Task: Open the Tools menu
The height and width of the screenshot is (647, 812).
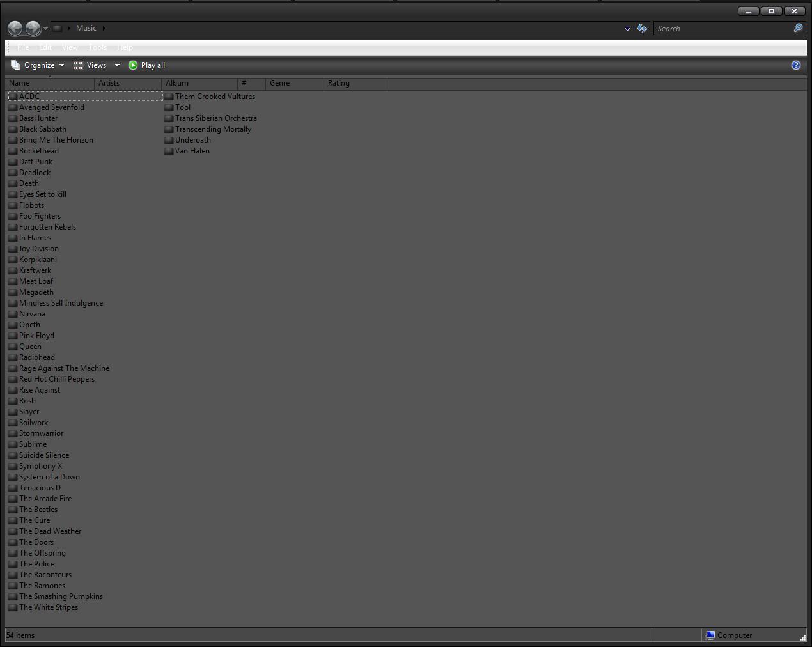Action: [97, 47]
